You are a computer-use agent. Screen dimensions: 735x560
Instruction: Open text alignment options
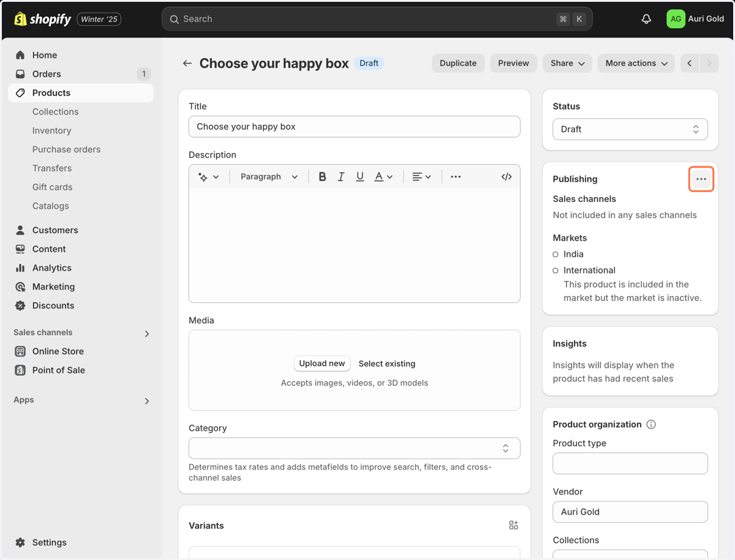(x=421, y=177)
